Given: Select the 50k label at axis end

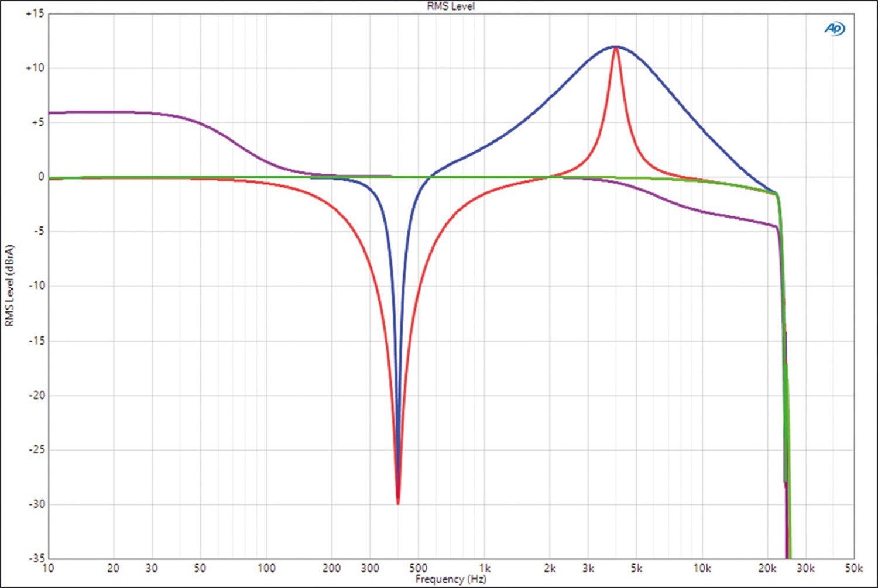Looking at the screenshot, I should (853, 568).
